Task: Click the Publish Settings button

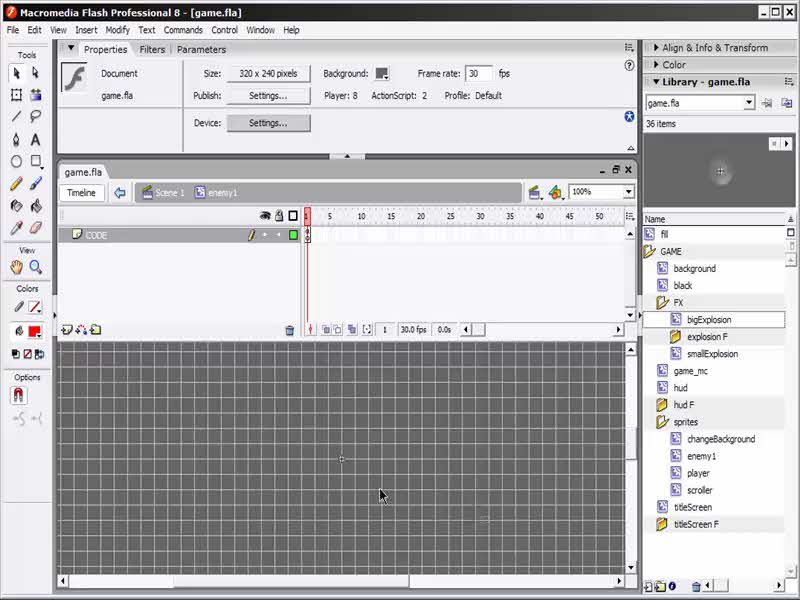Action: pyautogui.click(x=267, y=96)
